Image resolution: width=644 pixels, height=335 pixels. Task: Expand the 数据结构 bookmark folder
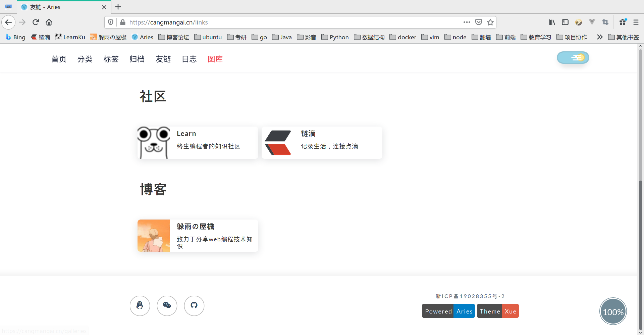pos(369,37)
